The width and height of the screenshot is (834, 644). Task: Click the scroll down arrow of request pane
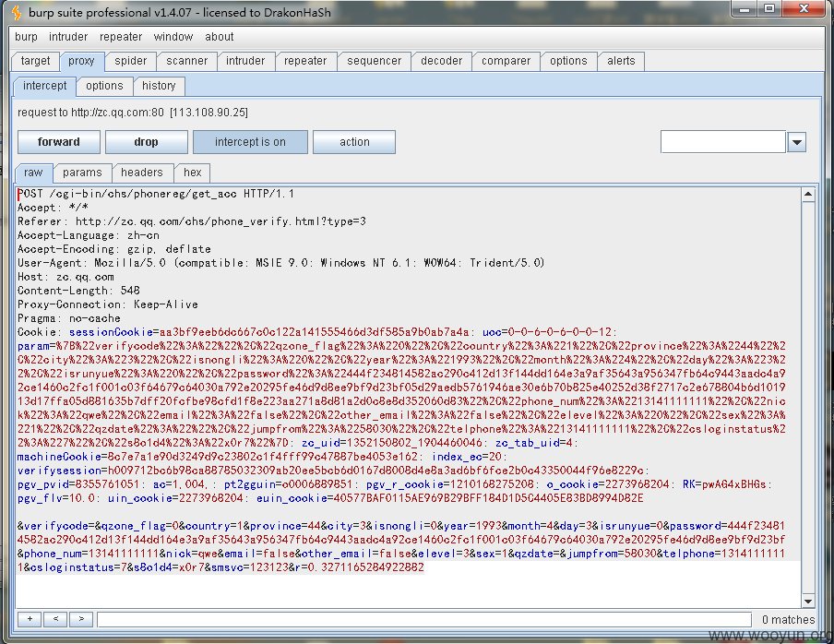point(808,601)
